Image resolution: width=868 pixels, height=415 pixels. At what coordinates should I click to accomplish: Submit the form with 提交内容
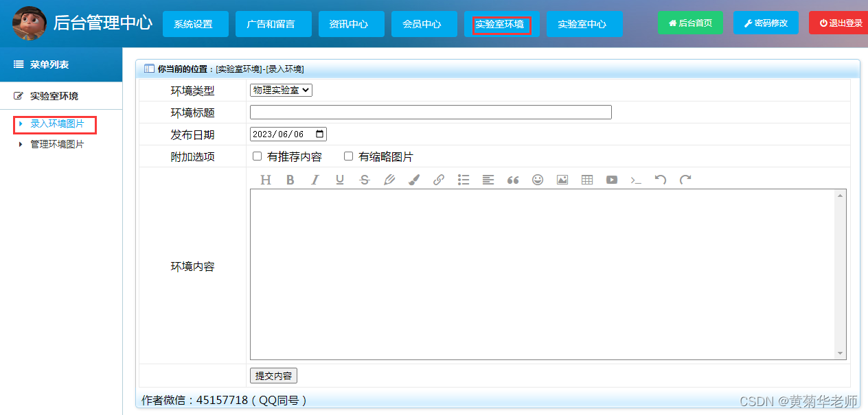coord(273,376)
